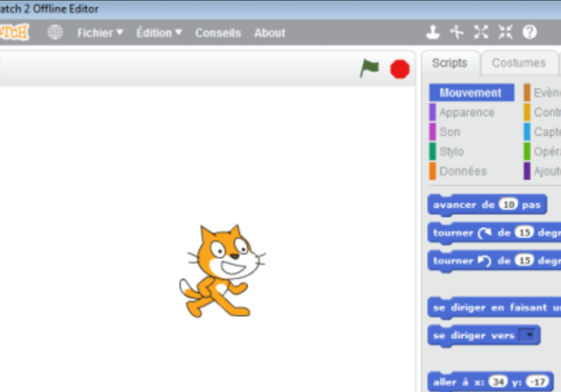Select the Opérateurs block category
561x392 pixels.
coord(542,151)
